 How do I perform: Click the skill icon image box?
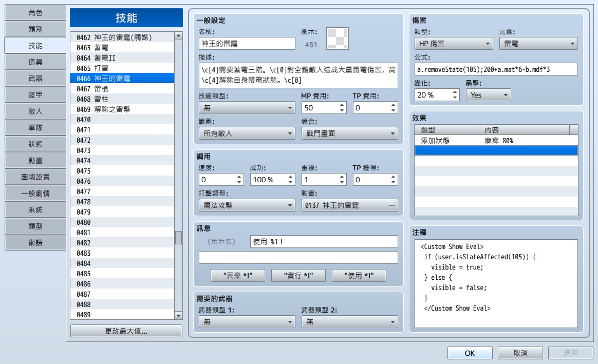[x=338, y=39]
